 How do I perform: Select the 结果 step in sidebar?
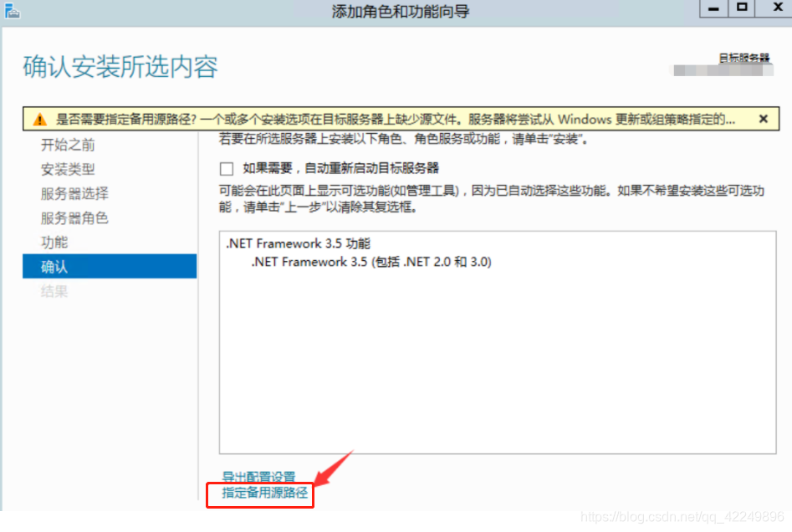pos(54,291)
